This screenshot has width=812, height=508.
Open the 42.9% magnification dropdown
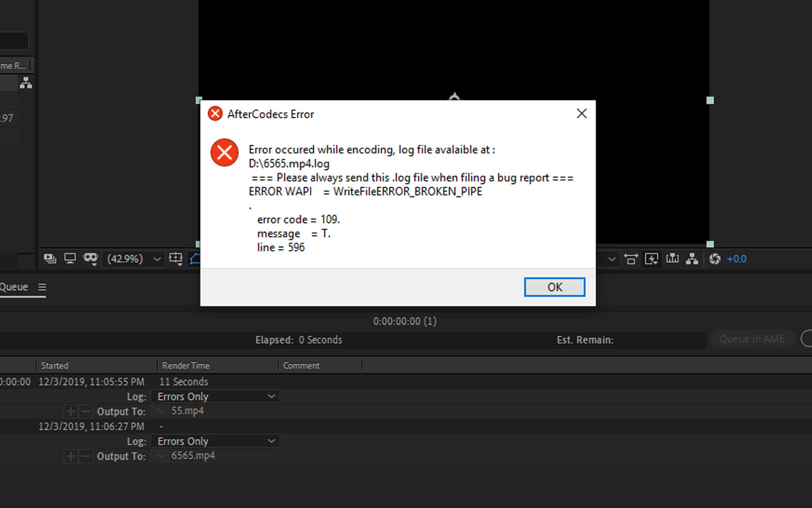coord(134,259)
